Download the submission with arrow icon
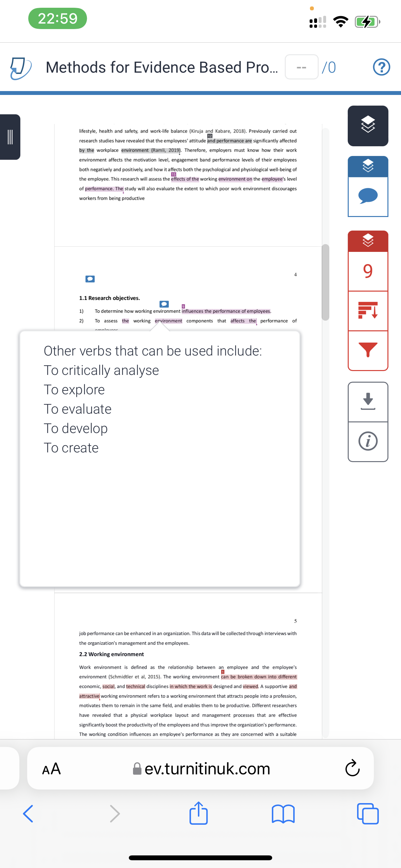Image resolution: width=401 pixels, height=868 pixels. [x=368, y=401]
